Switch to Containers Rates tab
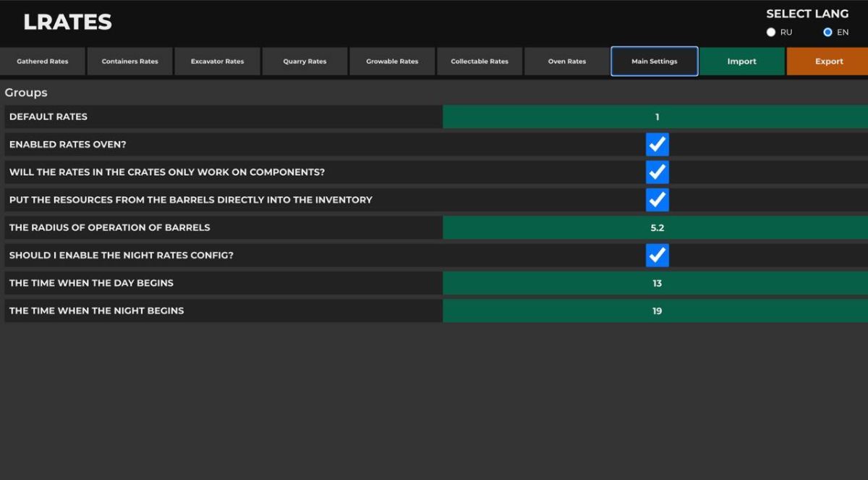 (x=130, y=62)
